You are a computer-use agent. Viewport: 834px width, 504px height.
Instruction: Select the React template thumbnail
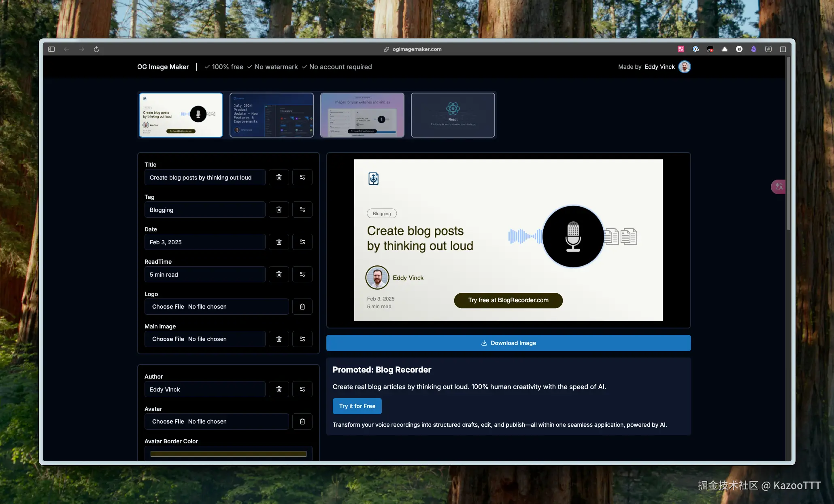point(453,115)
